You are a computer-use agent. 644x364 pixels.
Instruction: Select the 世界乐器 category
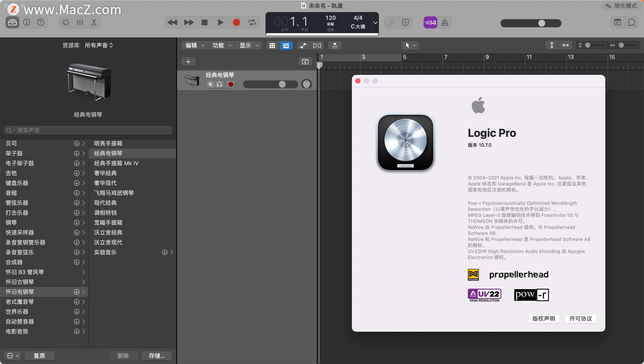44,312
